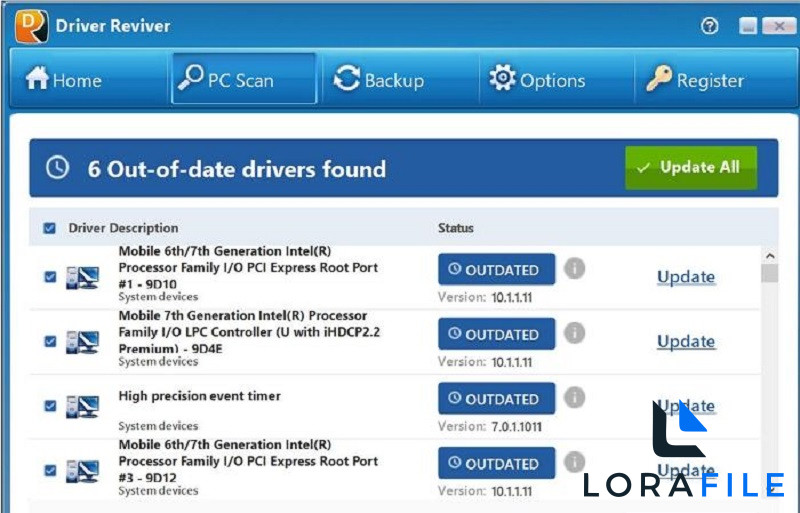Open info icon for LPC Controller 9D4E
800x513 pixels.
pos(574,333)
